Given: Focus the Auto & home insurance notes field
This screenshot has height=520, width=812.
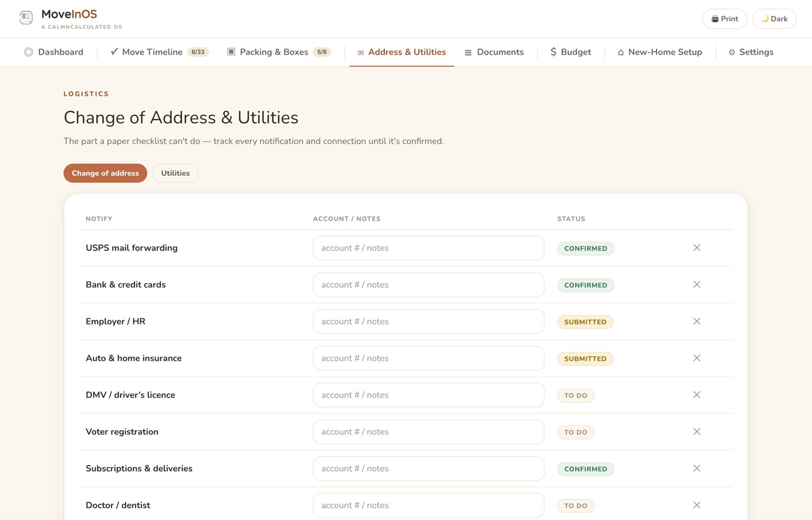Looking at the screenshot, I should click(x=429, y=358).
